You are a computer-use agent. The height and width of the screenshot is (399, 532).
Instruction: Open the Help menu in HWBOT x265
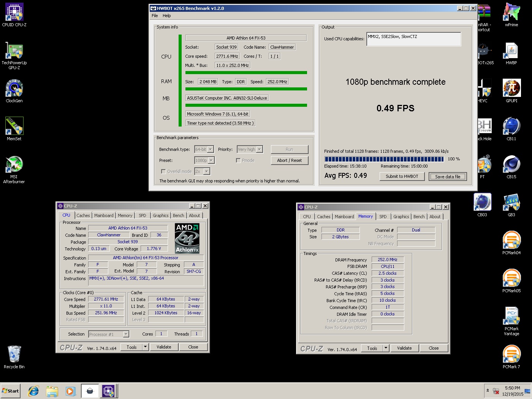(166, 16)
